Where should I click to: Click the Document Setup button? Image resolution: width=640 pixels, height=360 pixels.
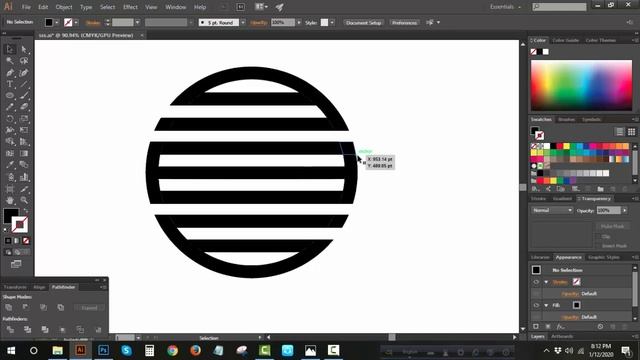[363, 22]
